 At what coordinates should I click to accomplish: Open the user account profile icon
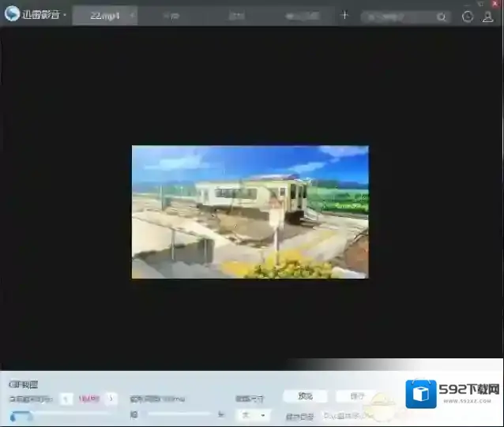point(488,17)
